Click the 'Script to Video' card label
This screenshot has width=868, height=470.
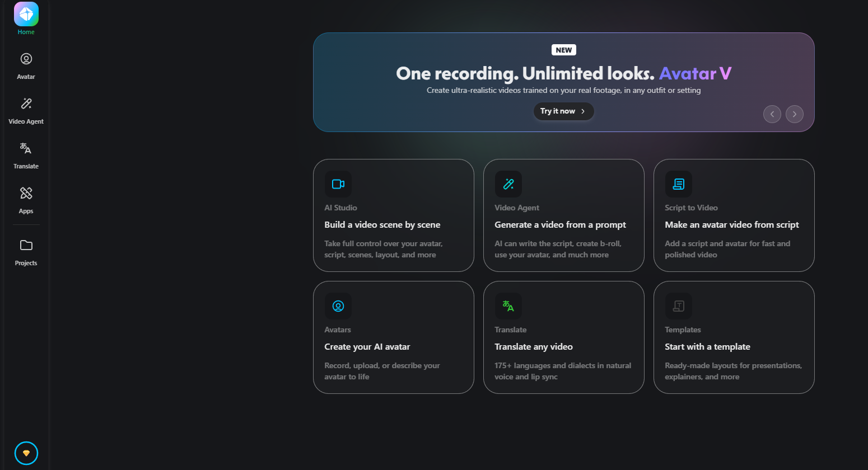pos(691,208)
